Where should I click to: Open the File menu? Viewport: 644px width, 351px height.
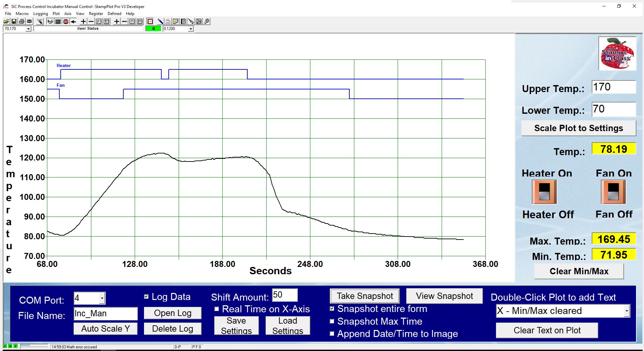coord(8,14)
